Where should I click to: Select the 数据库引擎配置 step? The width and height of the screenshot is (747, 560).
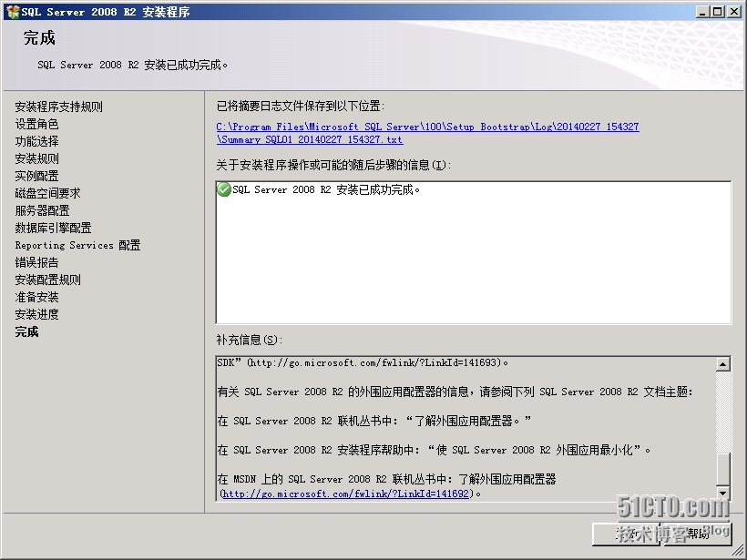click(53, 228)
